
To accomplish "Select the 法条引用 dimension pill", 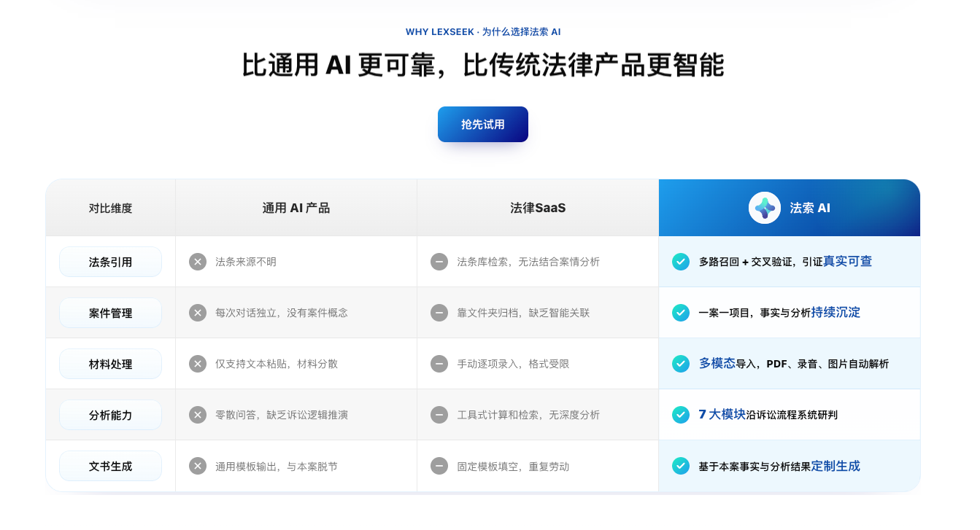I will point(110,262).
